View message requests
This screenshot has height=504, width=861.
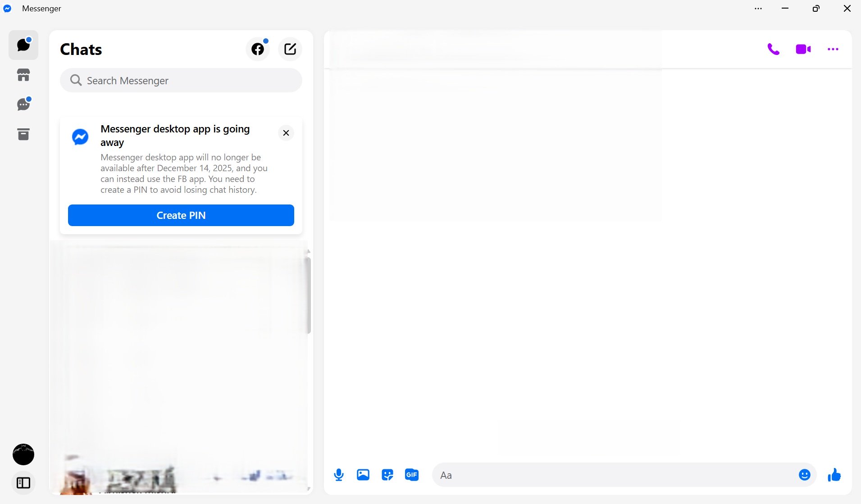pos(23,104)
